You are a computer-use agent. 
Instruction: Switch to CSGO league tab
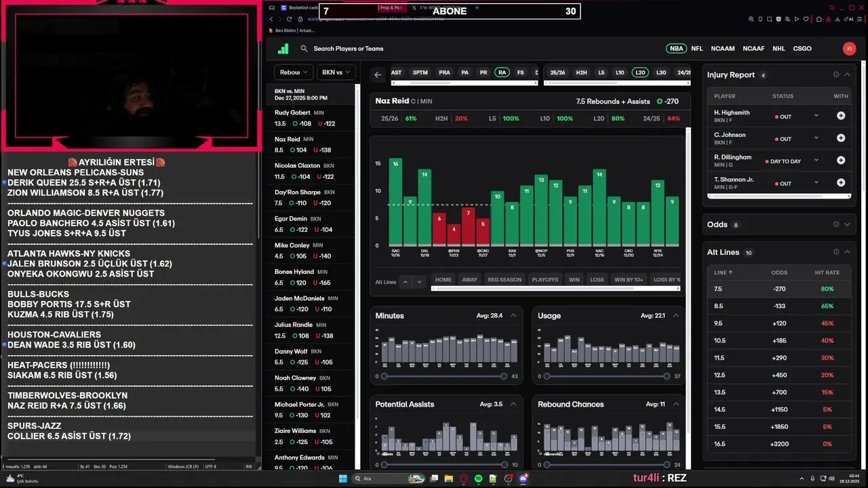tap(802, 49)
